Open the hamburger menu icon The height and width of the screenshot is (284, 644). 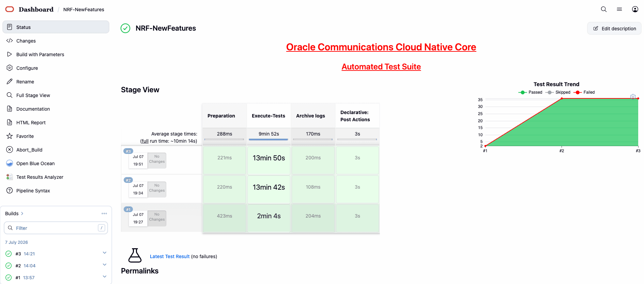point(619,9)
